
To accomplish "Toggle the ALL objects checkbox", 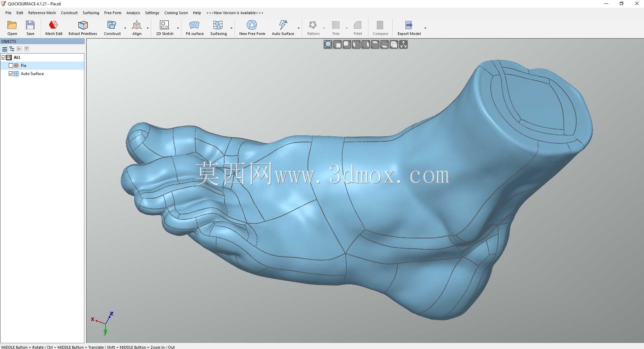I will (4, 58).
